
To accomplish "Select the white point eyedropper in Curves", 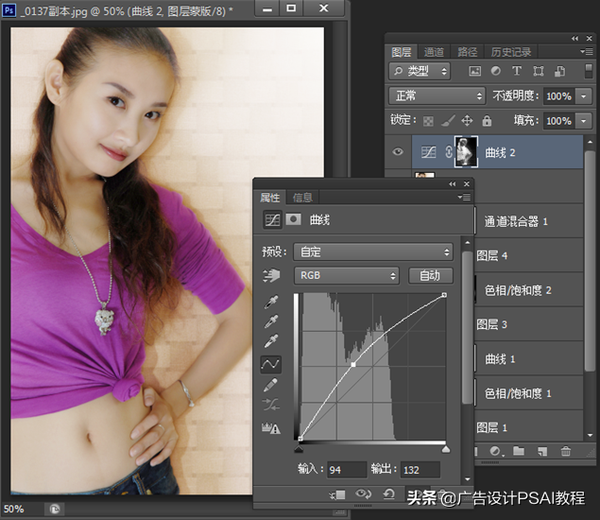I will 271,342.
